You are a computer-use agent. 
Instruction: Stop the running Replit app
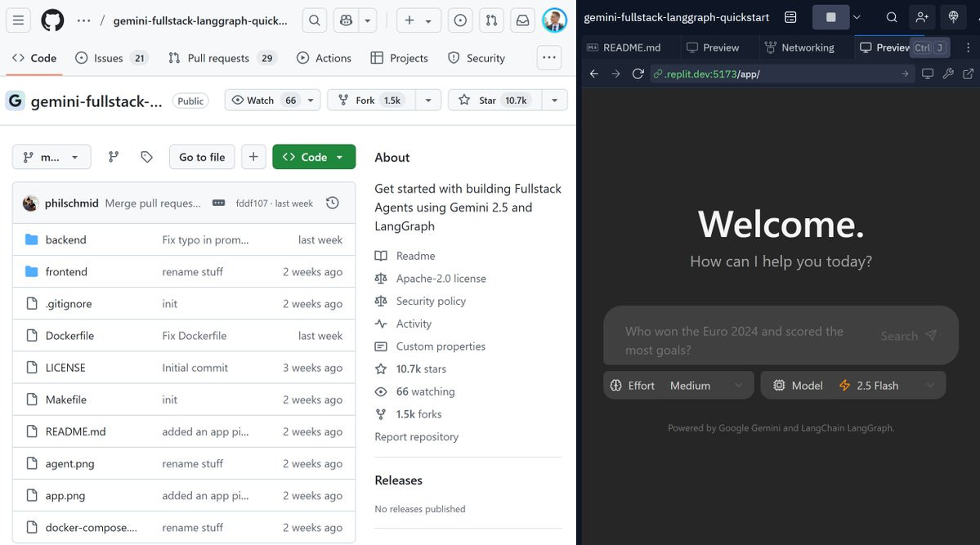tap(830, 17)
